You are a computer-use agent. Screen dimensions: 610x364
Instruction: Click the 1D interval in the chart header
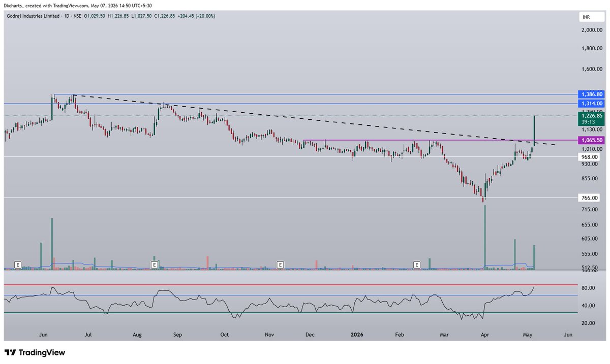66,16
